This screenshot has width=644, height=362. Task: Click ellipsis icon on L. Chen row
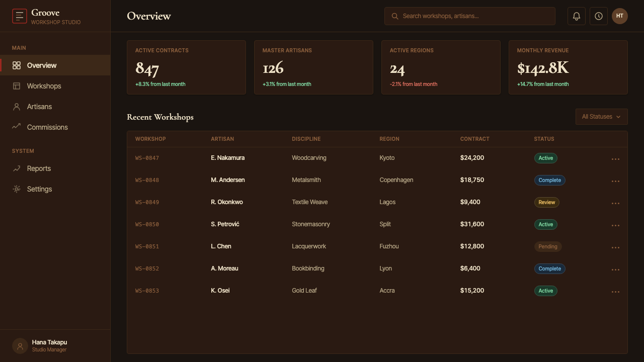click(x=615, y=247)
